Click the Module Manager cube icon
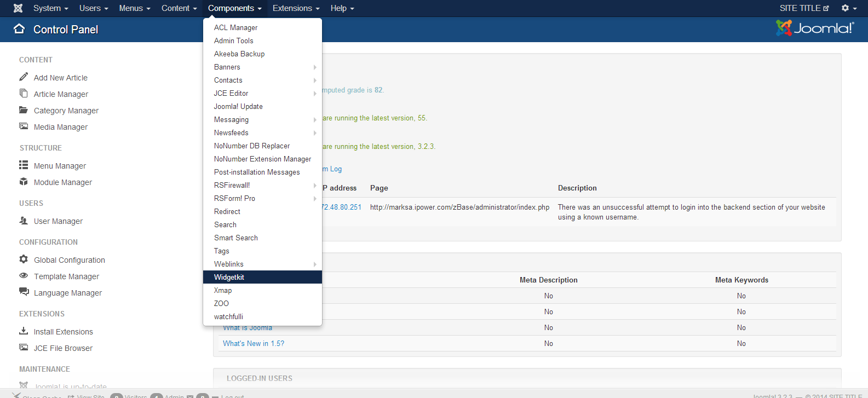This screenshot has width=868, height=398. pos(24,181)
